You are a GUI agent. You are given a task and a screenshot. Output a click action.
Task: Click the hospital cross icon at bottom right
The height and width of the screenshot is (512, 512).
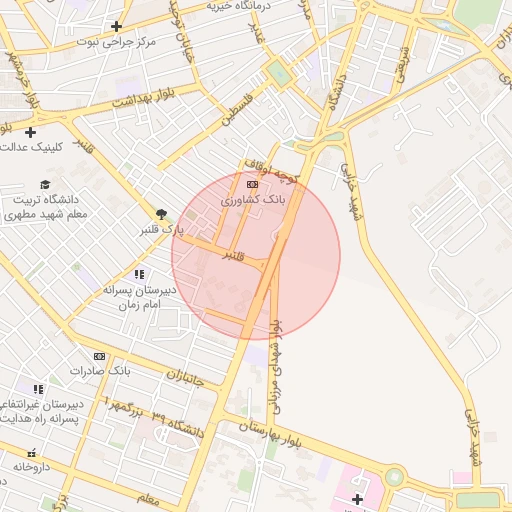pos(357,499)
